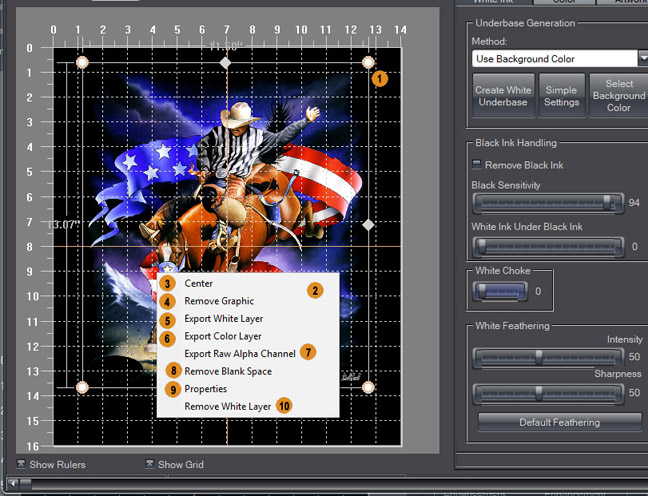Click the top-center diamond handle
This screenshot has width=648, height=496.
[x=225, y=63]
